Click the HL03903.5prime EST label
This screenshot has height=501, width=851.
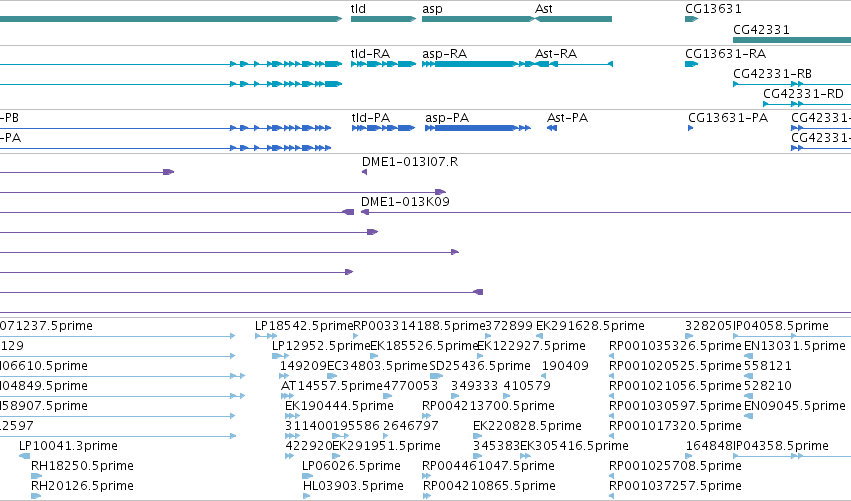pyautogui.click(x=353, y=486)
